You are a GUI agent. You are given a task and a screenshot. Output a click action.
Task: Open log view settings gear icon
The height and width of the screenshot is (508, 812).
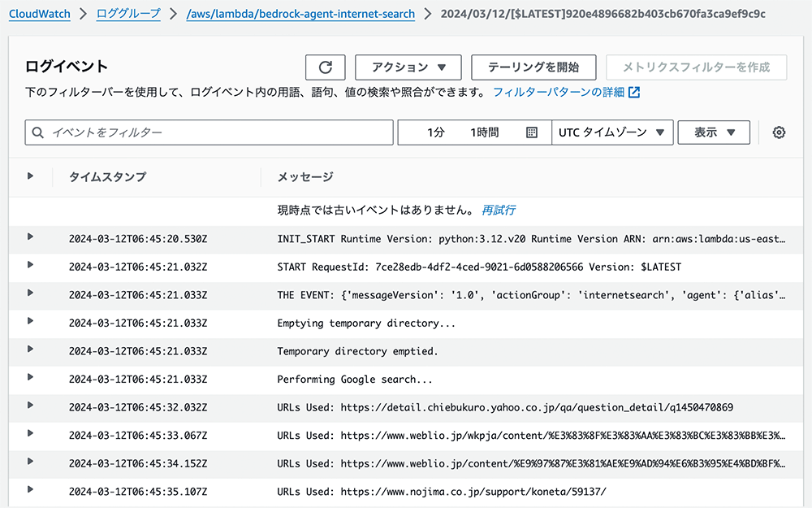[779, 132]
